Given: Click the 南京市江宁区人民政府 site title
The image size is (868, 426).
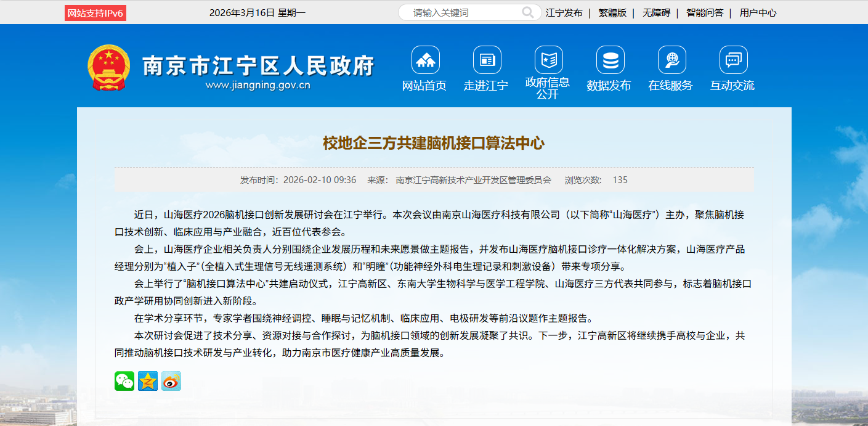Looking at the screenshot, I should pyautogui.click(x=259, y=68).
